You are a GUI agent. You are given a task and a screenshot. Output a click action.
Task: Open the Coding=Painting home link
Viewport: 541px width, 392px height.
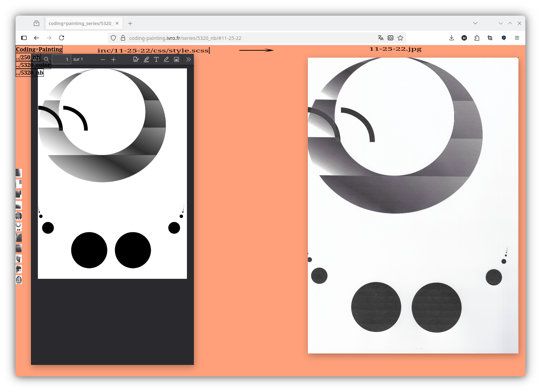[x=39, y=49]
